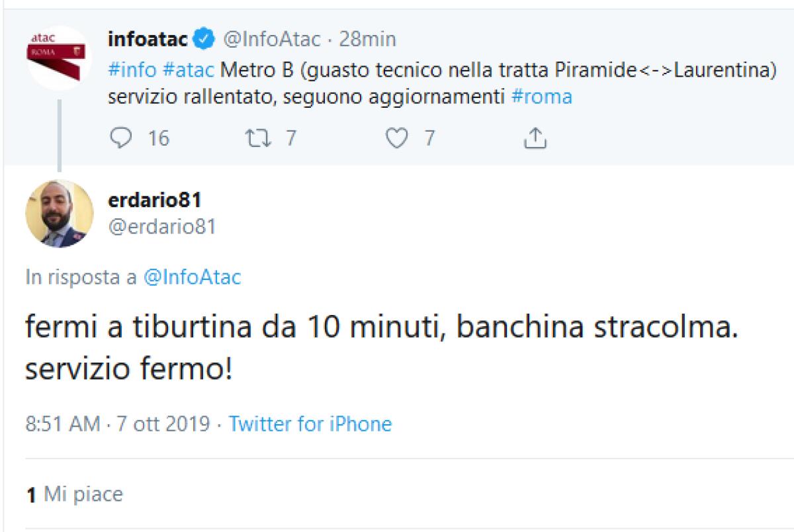Click the @InfoAtac handle

[271, 38]
